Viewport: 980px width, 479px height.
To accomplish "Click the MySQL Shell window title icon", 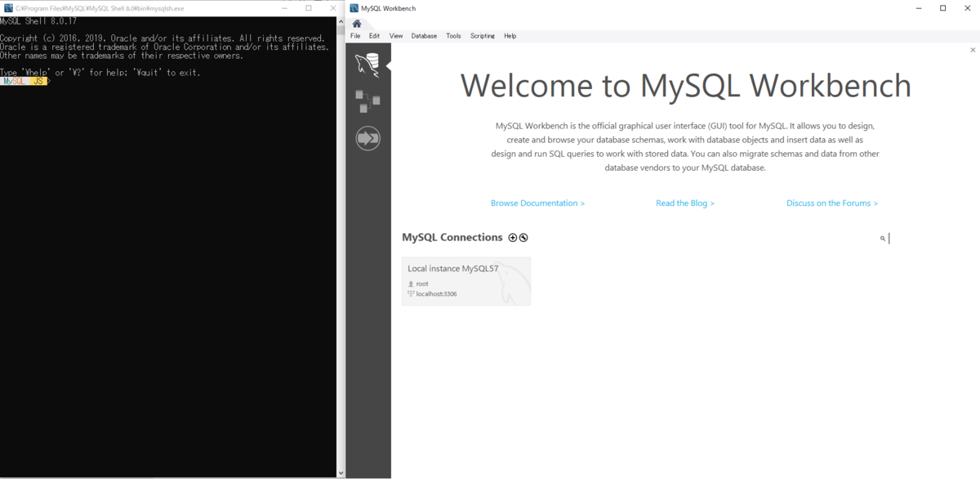I will 7,8.
